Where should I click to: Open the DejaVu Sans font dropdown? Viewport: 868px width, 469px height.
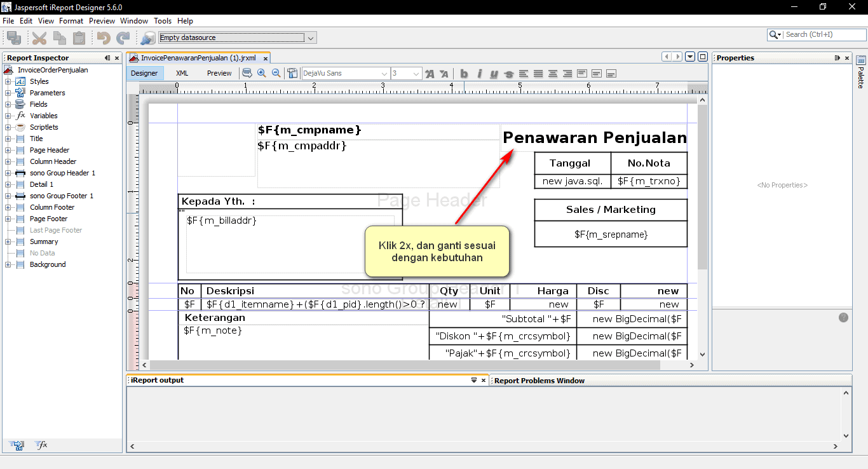pos(384,74)
